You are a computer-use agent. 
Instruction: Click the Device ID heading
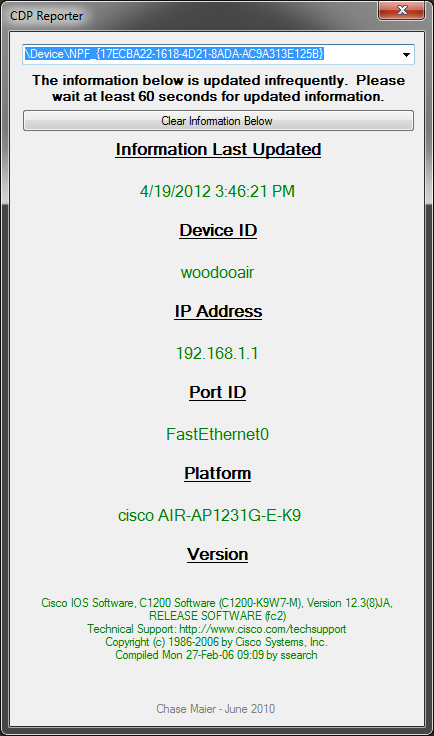pyautogui.click(x=218, y=230)
